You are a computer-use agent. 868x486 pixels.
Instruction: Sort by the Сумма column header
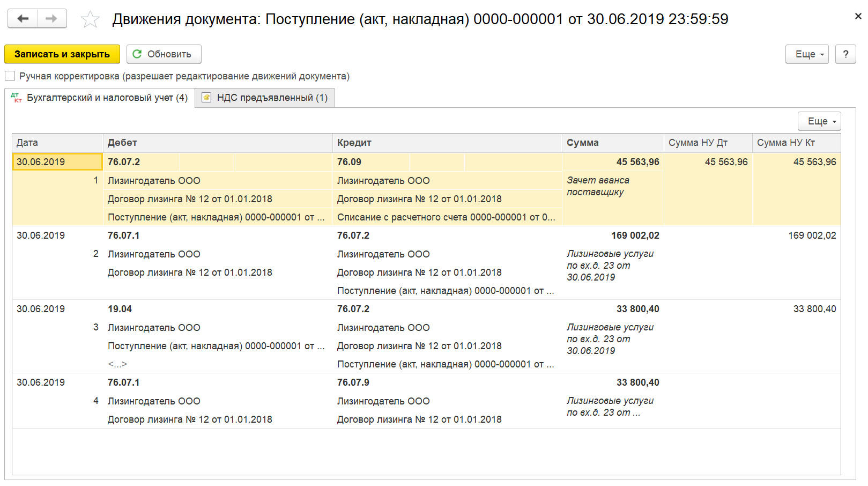[613, 143]
